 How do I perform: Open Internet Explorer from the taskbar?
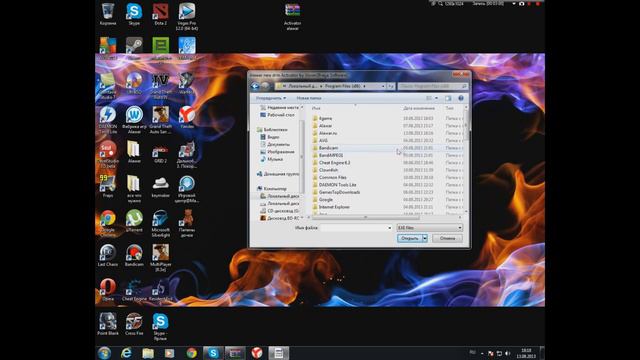126,353
